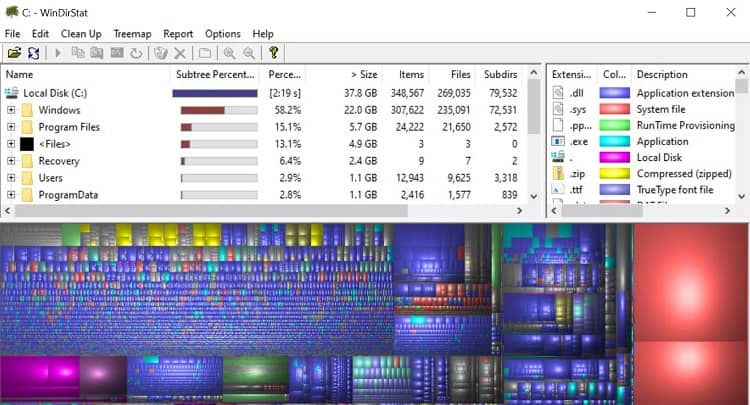
Task: Click the cyan .exe color swatch
Action: click(615, 141)
